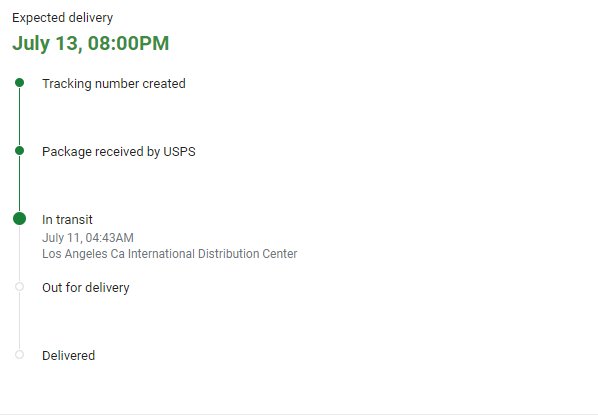Click the Tracking number created green dot

[19, 83]
